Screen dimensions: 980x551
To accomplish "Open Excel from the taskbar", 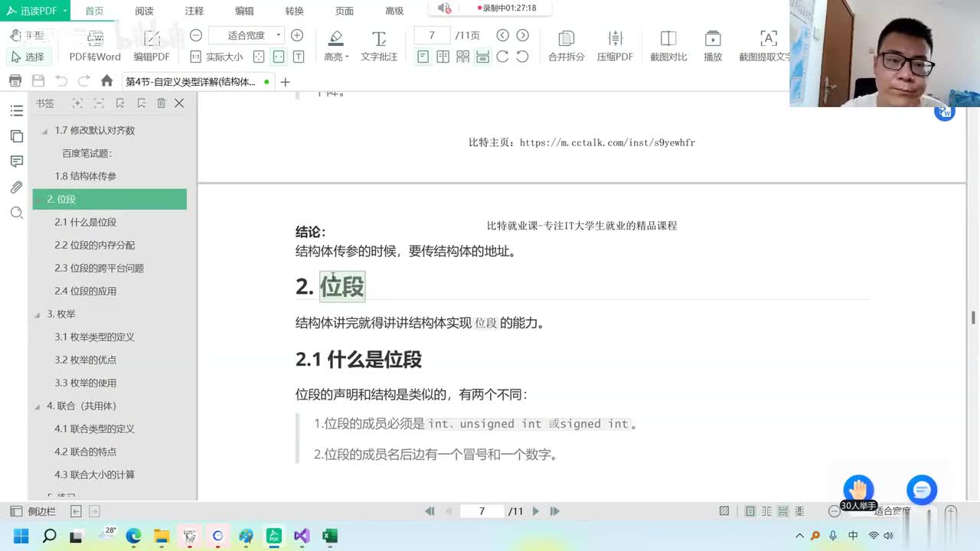I will pos(330,536).
